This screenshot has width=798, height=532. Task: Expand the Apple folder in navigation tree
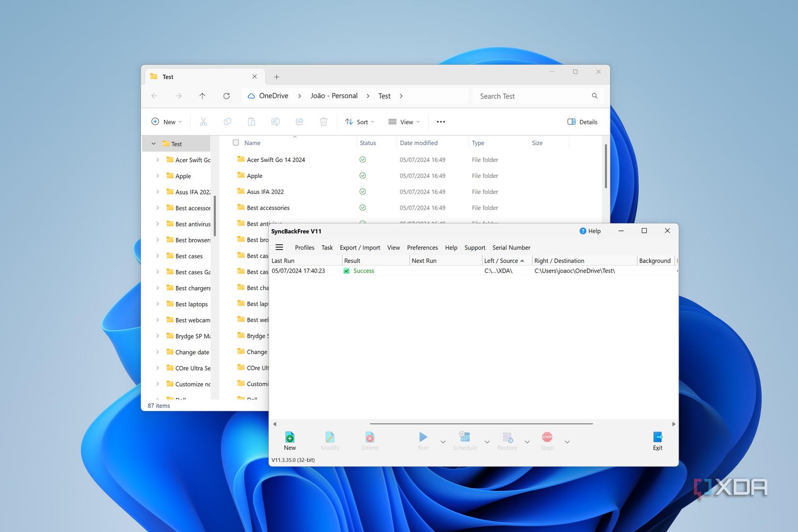(158, 176)
